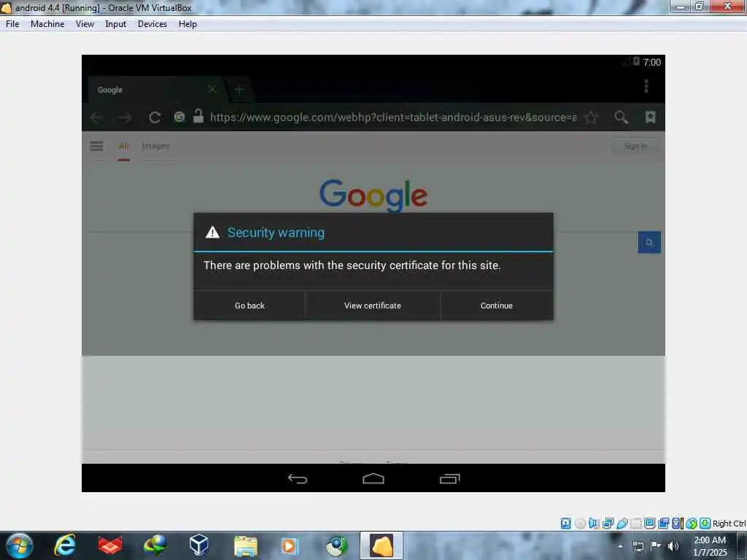Open a new browser tab with plus icon
The height and width of the screenshot is (560, 747).
239,89
